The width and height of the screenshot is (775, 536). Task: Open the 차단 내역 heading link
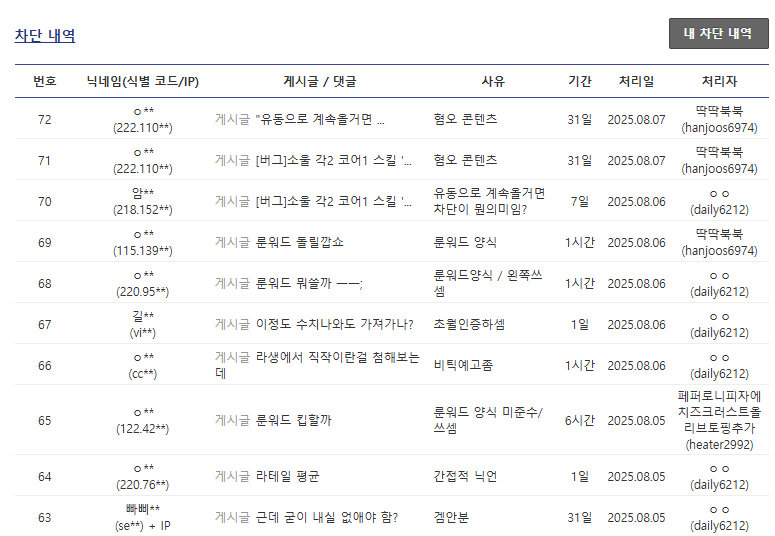pyautogui.click(x=45, y=36)
